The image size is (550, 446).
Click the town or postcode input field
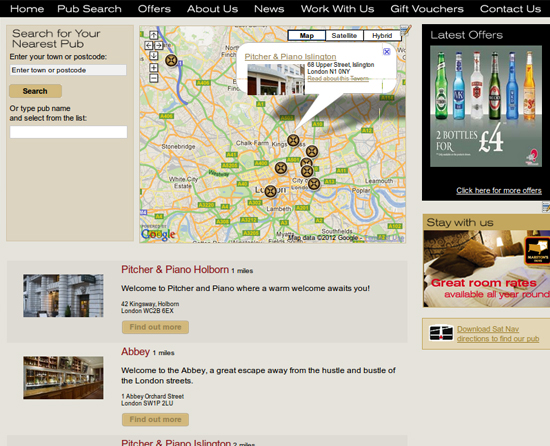click(68, 70)
